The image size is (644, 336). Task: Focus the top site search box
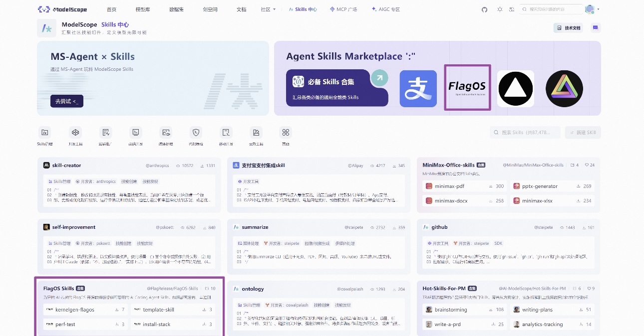[x=551, y=9]
